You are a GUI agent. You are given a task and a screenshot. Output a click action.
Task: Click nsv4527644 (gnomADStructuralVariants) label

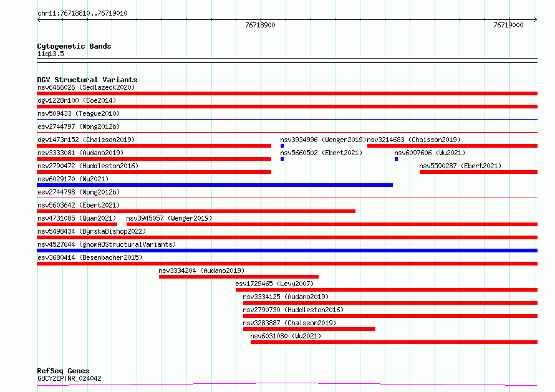pyautogui.click(x=107, y=244)
